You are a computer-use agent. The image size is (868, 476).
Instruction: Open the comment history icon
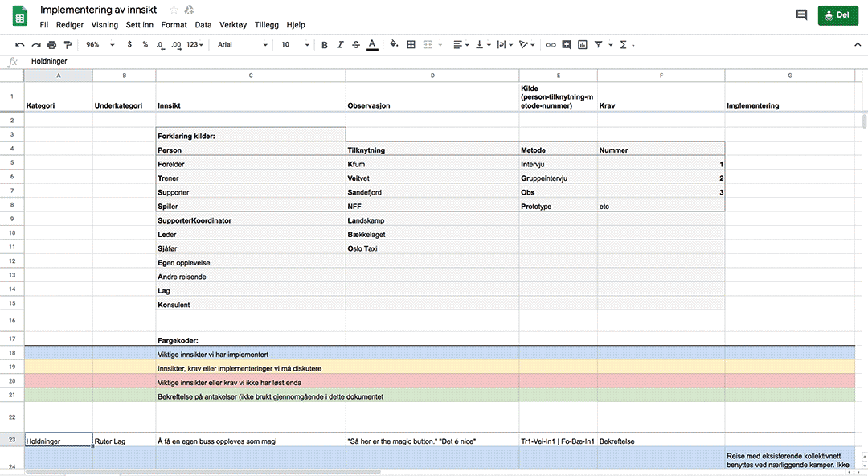click(801, 15)
